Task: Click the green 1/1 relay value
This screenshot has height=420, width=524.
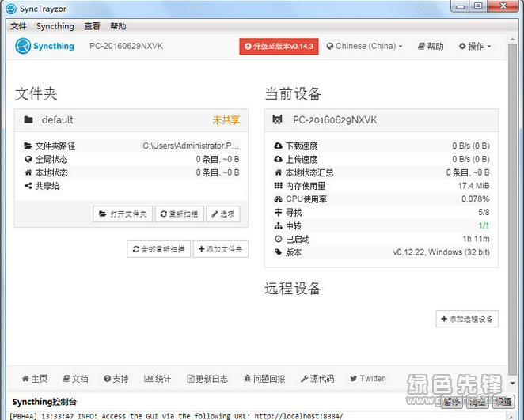Action: pyautogui.click(x=484, y=225)
